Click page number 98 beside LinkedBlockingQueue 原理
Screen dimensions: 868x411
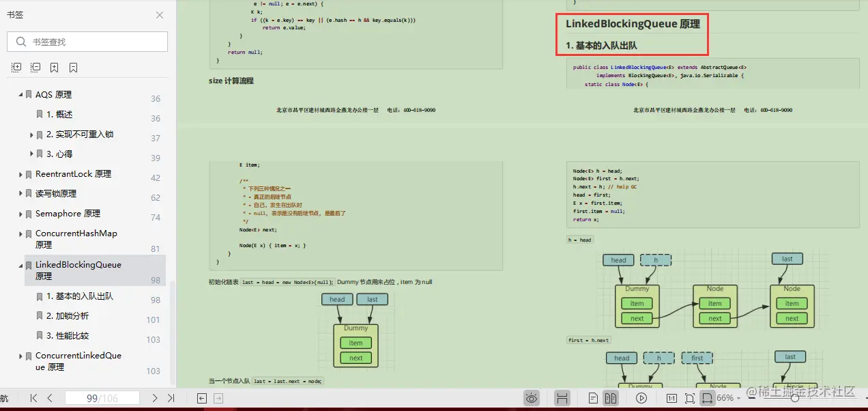[x=156, y=281]
